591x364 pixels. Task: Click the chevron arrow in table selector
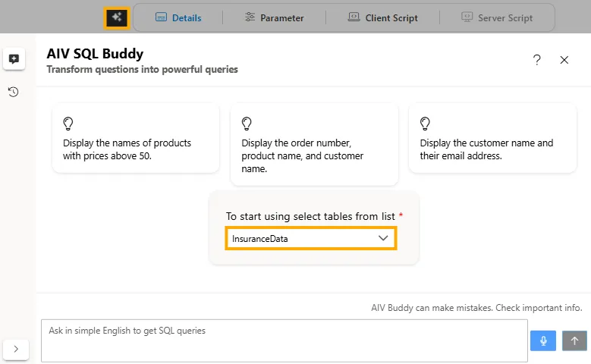(383, 238)
